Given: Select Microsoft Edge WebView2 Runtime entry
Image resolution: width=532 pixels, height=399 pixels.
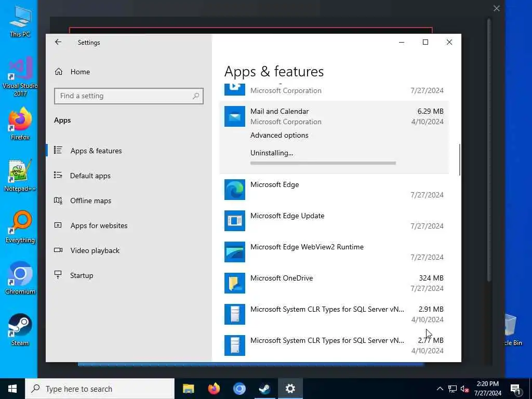Looking at the screenshot, I should (334, 252).
